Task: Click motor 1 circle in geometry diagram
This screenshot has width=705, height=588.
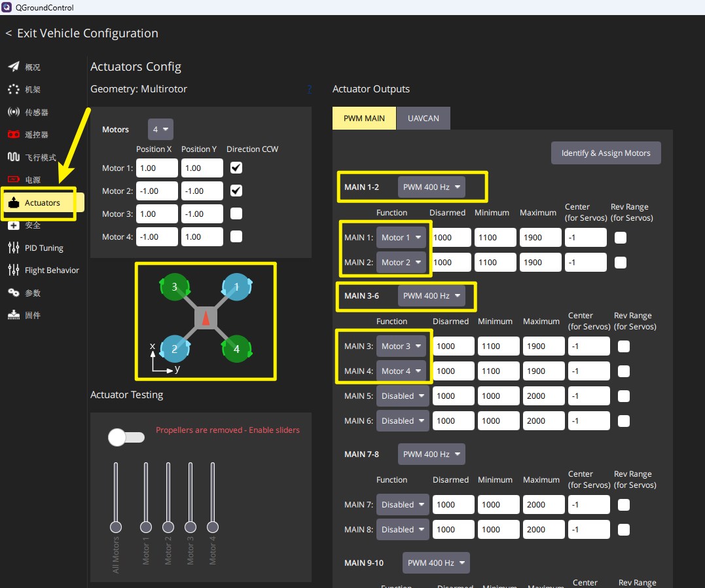Action: click(x=236, y=287)
